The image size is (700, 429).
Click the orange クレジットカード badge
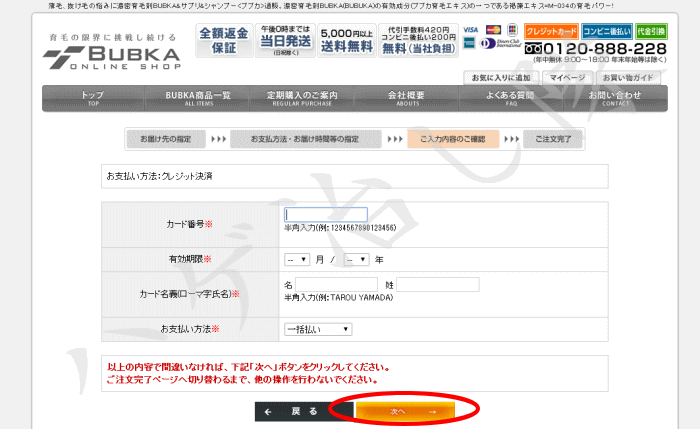point(551,31)
